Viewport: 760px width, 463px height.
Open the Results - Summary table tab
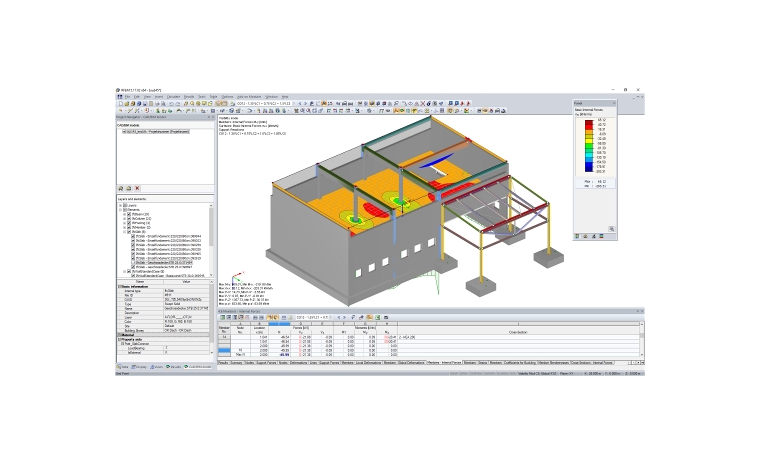point(230,362)
